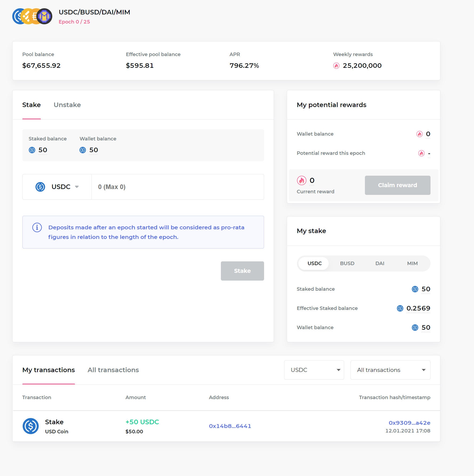Click flame icon for Potential reward this epoch
474x476 pixels.
421,153
